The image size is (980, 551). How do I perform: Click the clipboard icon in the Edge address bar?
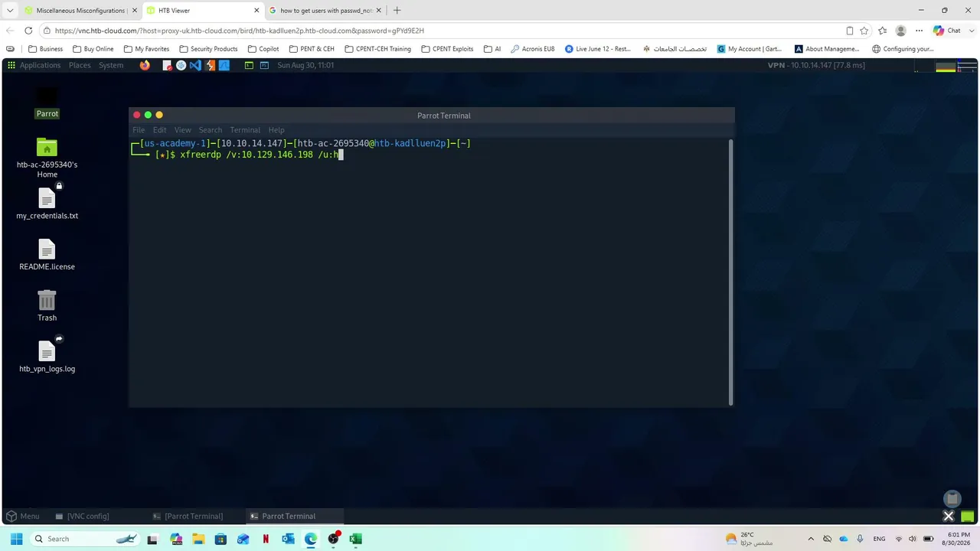(x=850, y=31)
